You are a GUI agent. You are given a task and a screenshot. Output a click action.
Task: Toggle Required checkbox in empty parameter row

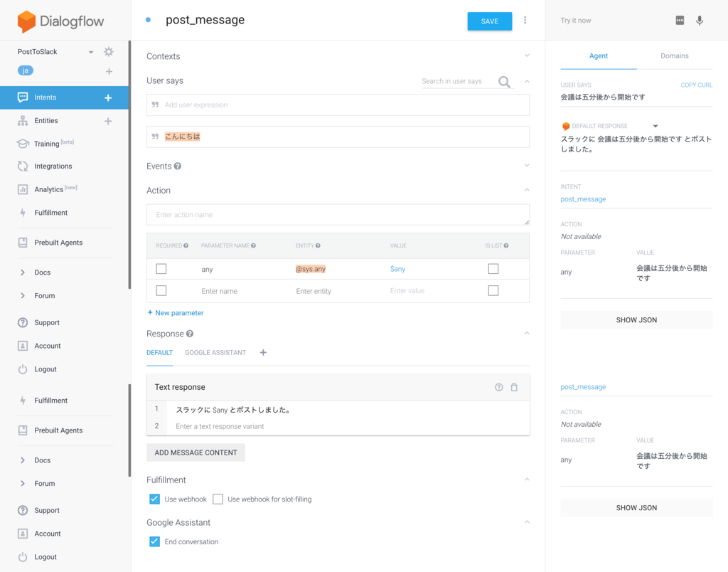[x=161, y=290]
